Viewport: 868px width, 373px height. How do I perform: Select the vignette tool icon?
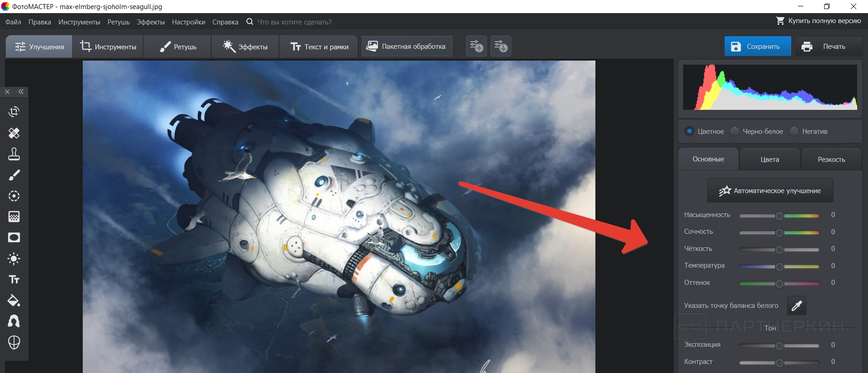coord(14,238)
